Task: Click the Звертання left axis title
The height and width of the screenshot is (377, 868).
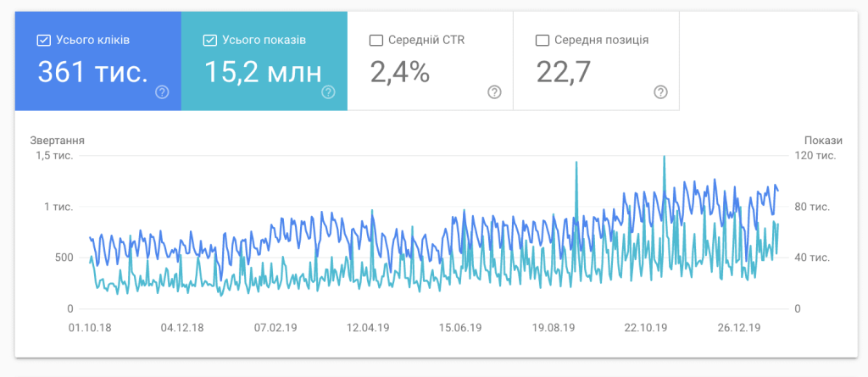Action: coord(58,140)
